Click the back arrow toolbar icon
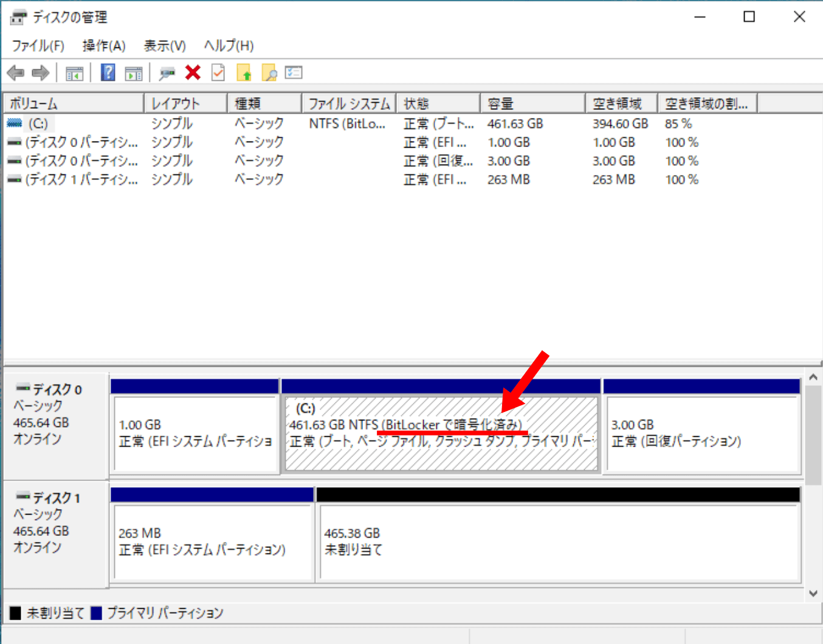Screen dimensions: 823x644 16,74
